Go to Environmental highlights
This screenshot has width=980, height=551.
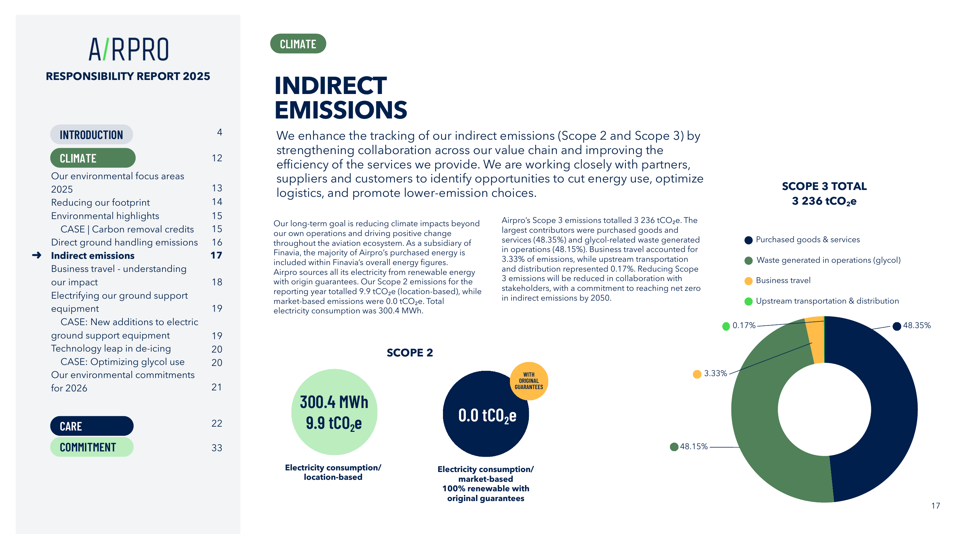[105, 216]
